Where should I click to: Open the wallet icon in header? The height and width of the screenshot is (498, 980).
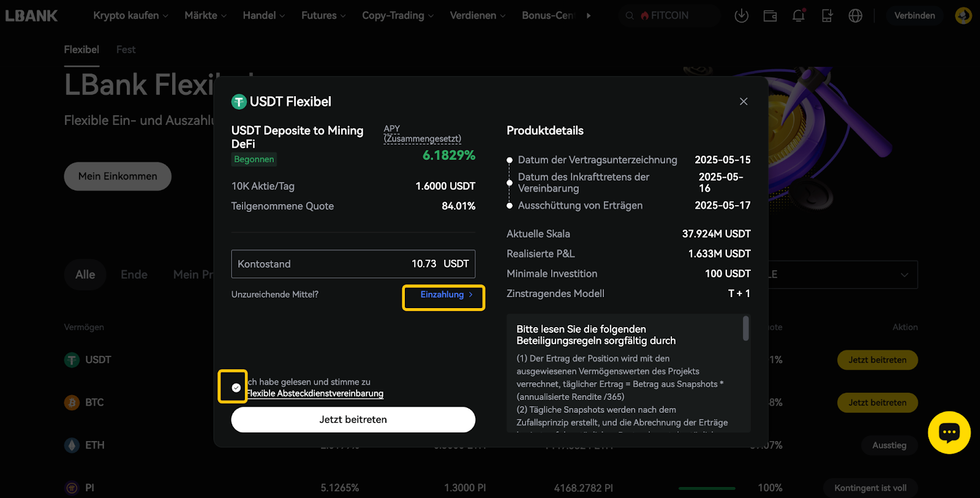770,16
